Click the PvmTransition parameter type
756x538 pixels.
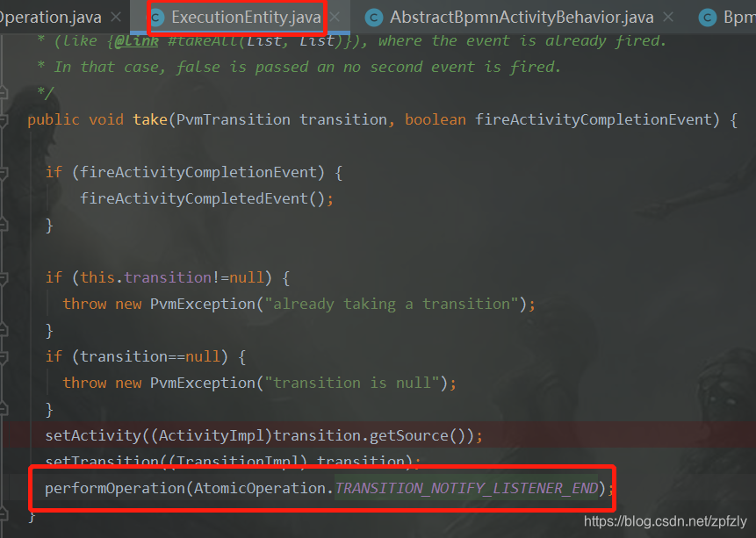pos(234,119)
